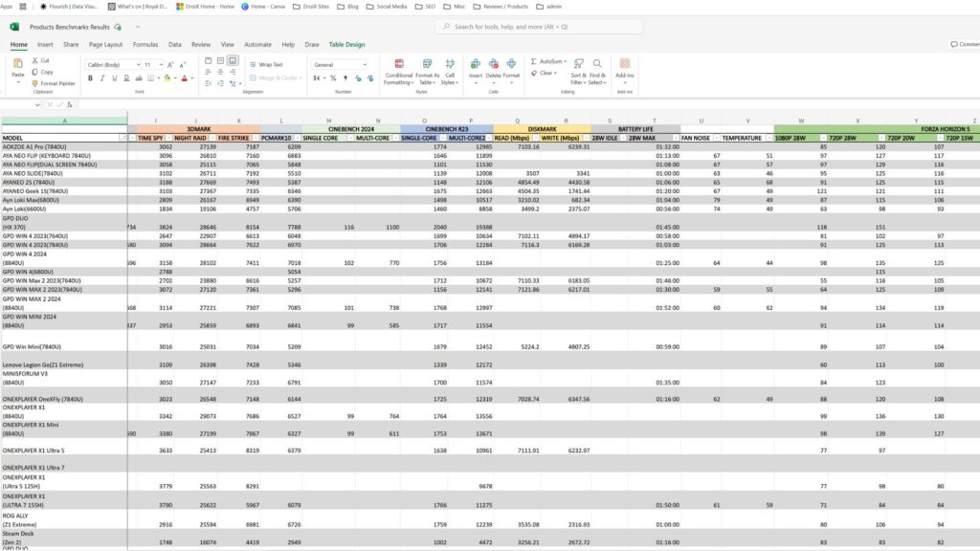This screenshot has height=551, width=980.
Task: Open the font size 11 dropdown
Action: tap(161, 64)
